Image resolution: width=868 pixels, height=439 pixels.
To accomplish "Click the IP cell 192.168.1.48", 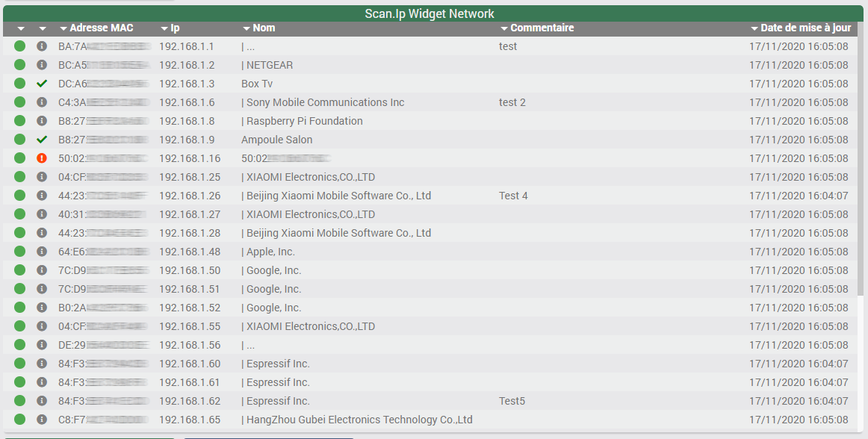I will pyautogui.click(x=190, y=252).
